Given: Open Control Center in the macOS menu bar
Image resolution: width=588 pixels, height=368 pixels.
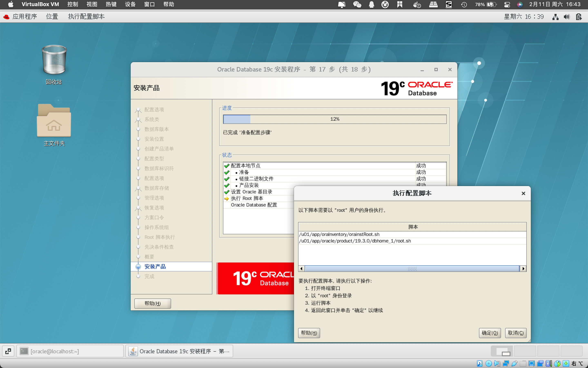Looking at the screenshot, I should tap(507, 4).
